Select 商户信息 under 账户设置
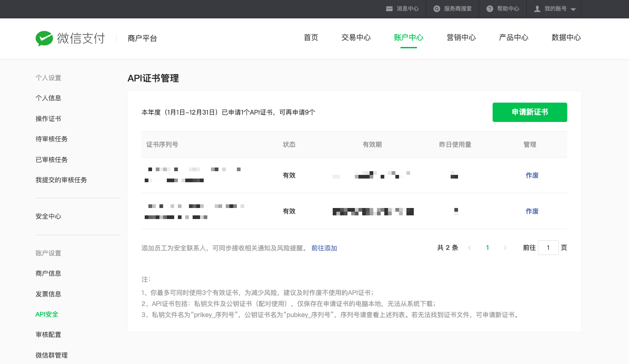629x364 pixels. pos(48,273)
